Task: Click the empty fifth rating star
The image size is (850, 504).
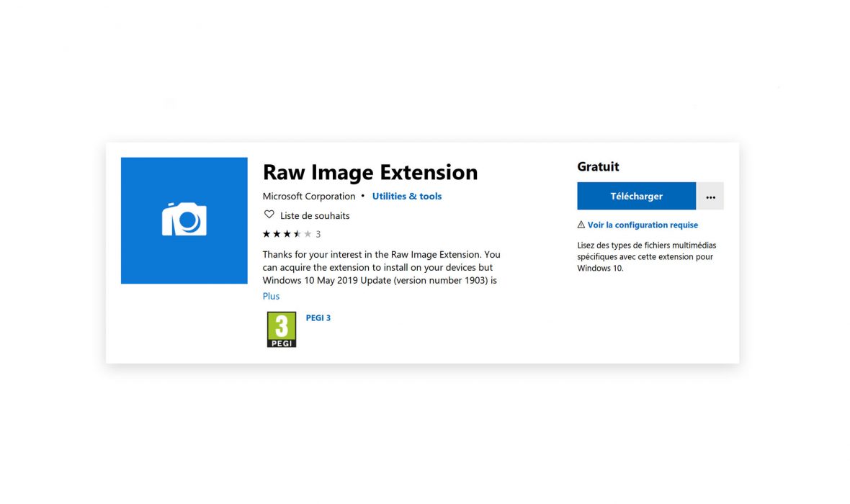Action: (308, 234)
